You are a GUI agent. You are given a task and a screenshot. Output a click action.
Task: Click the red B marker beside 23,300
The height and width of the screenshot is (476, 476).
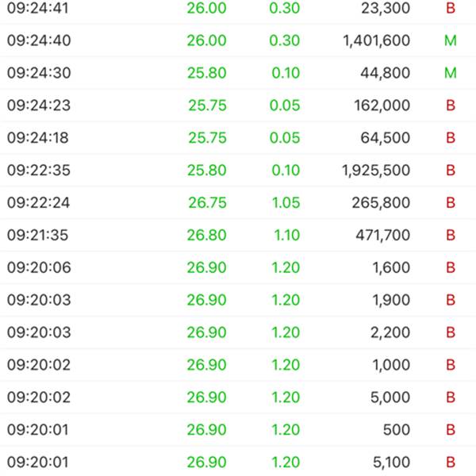(451, 8)
